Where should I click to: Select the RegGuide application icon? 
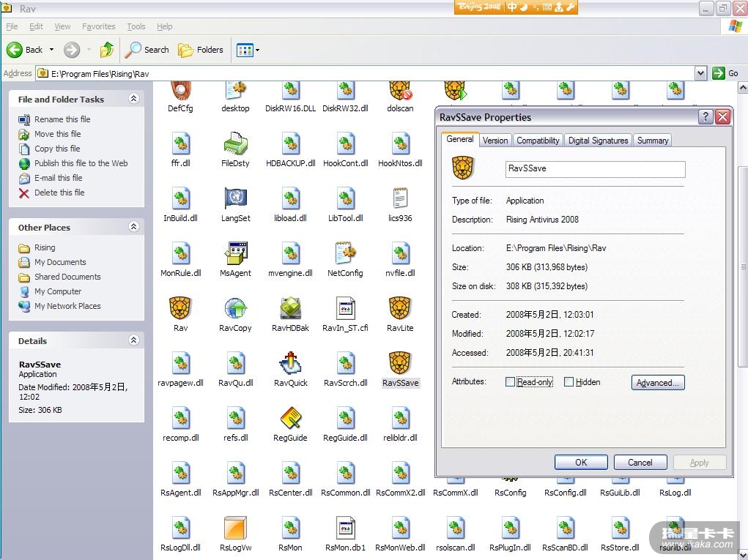point(290,418)
